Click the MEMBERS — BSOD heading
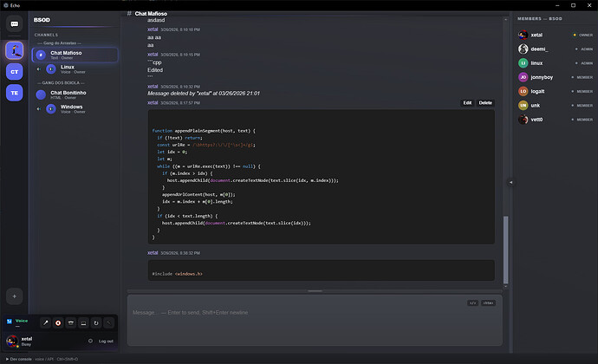The height and width of the screenshot is (364, 598). tap(540, 19)
